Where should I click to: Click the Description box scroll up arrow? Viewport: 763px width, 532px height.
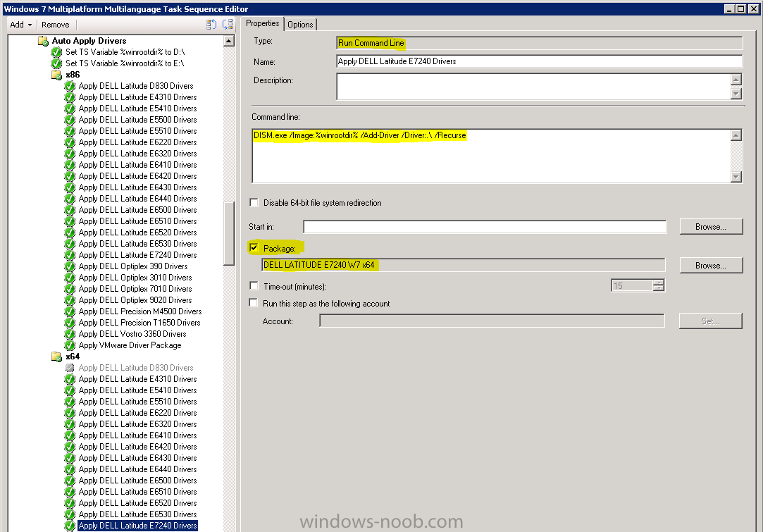coord(736,80)
